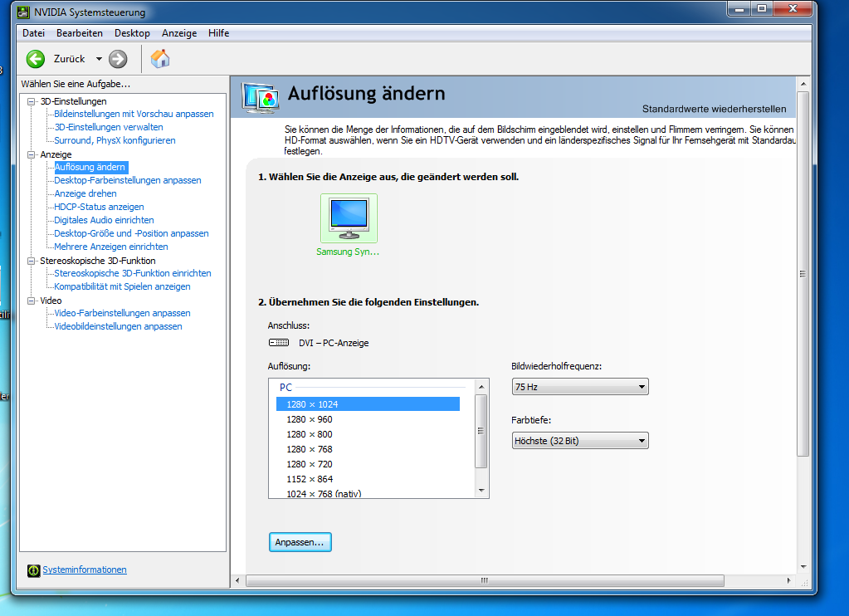Open the back history dropdown arrow
849x616 pixels.
(99, 59)
